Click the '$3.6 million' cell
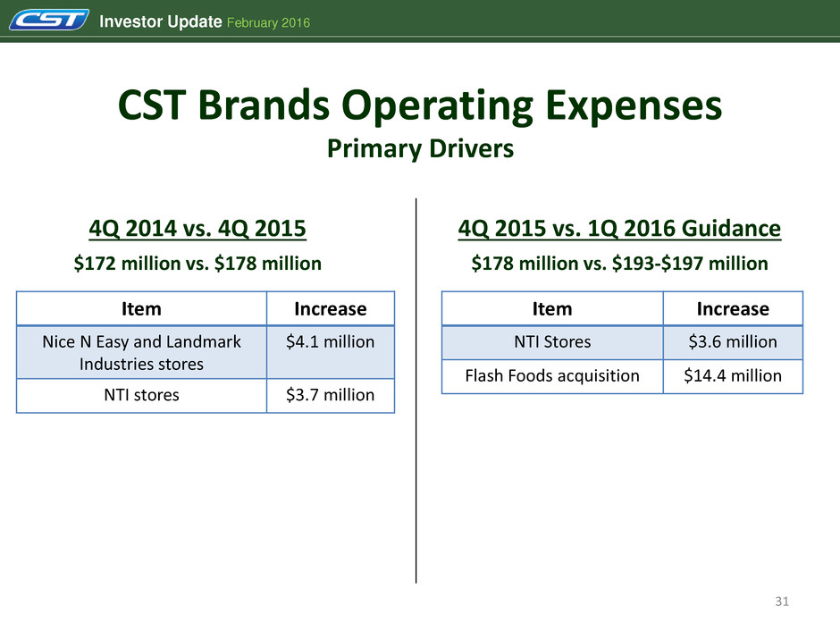Image resolution: width=840 pixels, height=630 pixels. [x=733, y=342]
